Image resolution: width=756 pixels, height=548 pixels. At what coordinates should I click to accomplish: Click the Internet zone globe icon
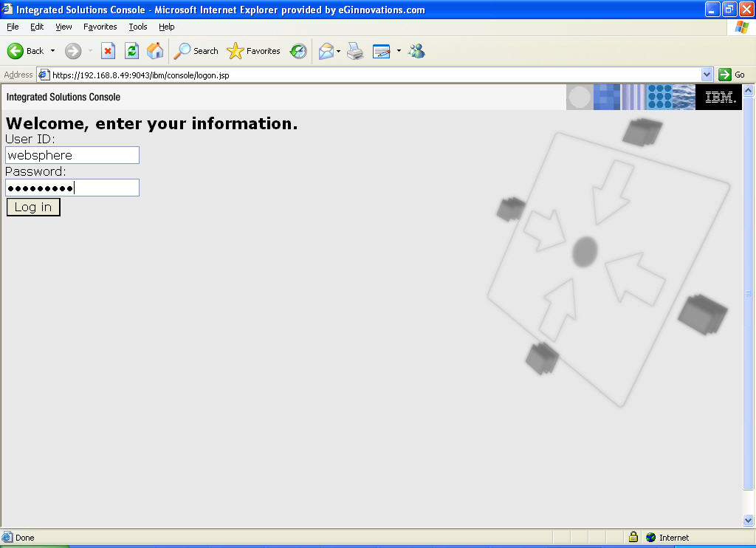[651, 538]
